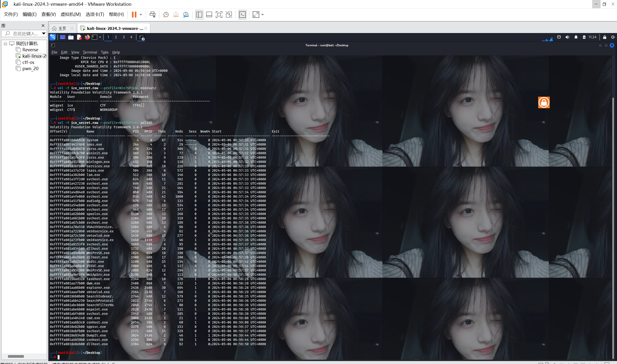Open terminal emulator from Kali panel
The width and height of the screenshot is (617, 364).
click(95, 37)
